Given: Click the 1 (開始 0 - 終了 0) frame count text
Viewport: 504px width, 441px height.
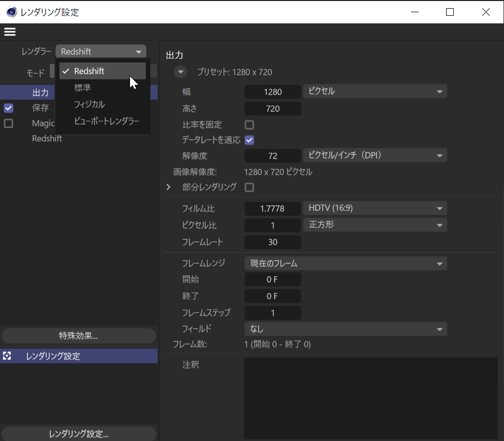Looking at the screenshot, I should pos(278,344).
